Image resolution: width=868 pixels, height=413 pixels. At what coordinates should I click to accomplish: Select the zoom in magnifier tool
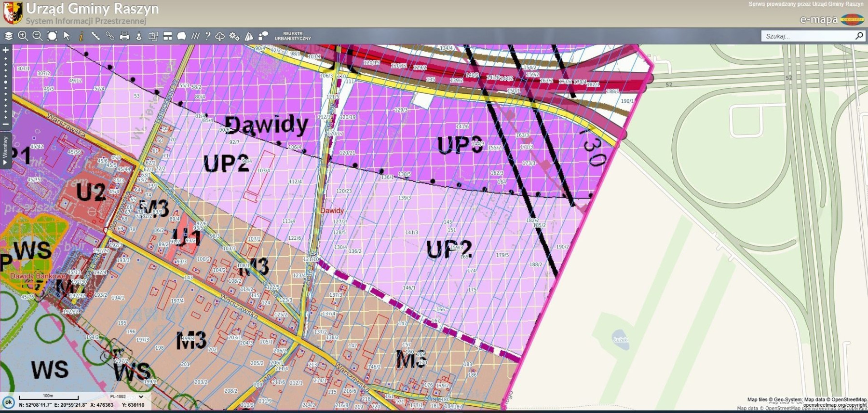23,36
